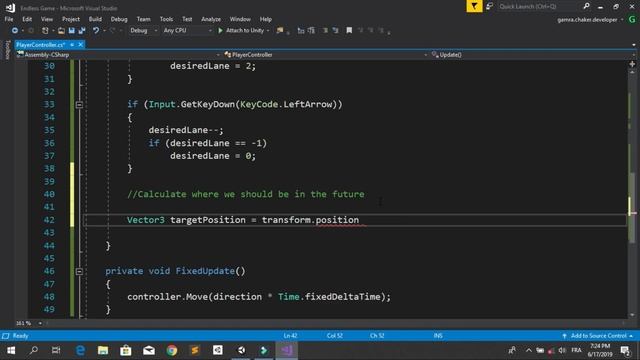The width and height of the screenshot is (640, 360).
Task: Open the Analyze menu
Action: pyautogui.click(x=211, y=19)
